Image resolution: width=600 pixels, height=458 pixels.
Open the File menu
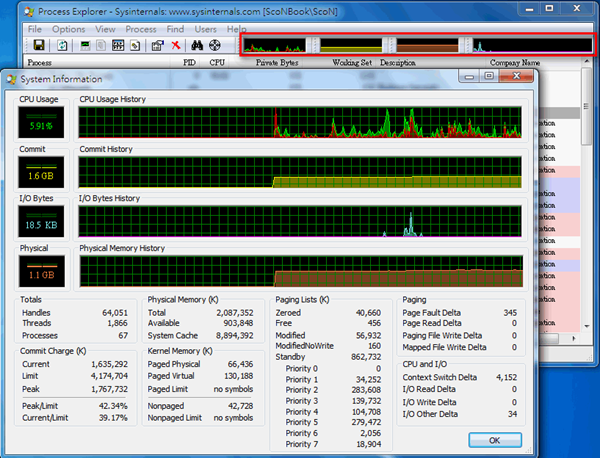pyautogui.click(x=34, y=30)
